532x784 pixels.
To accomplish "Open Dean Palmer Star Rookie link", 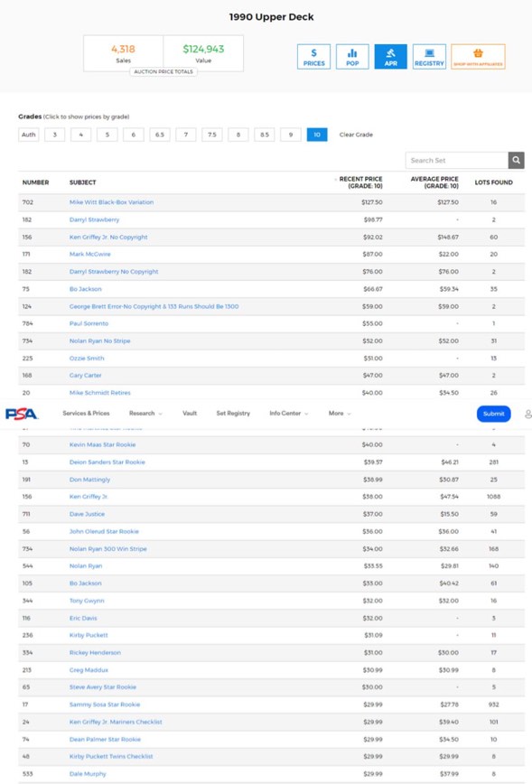I will pos(105,739).
